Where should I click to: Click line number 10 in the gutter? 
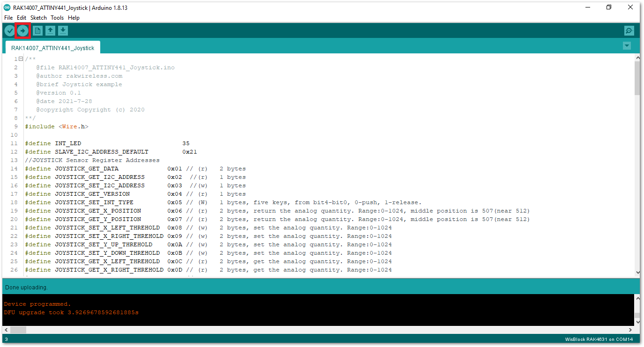14,135
